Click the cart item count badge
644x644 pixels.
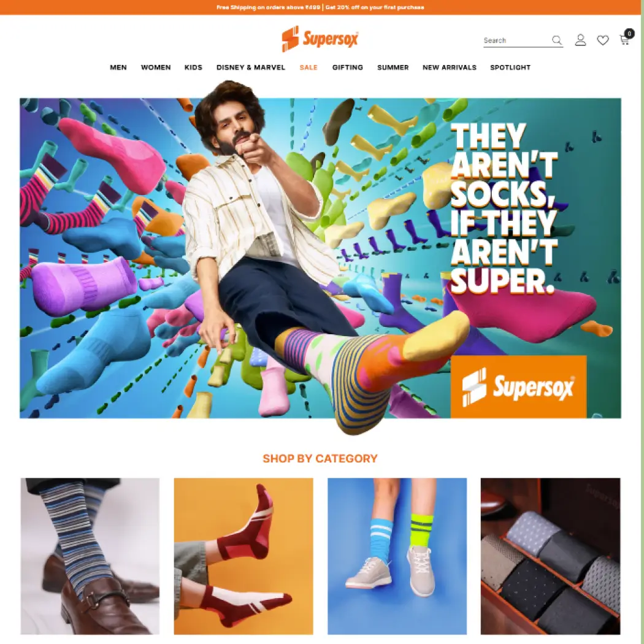(629, 33)
